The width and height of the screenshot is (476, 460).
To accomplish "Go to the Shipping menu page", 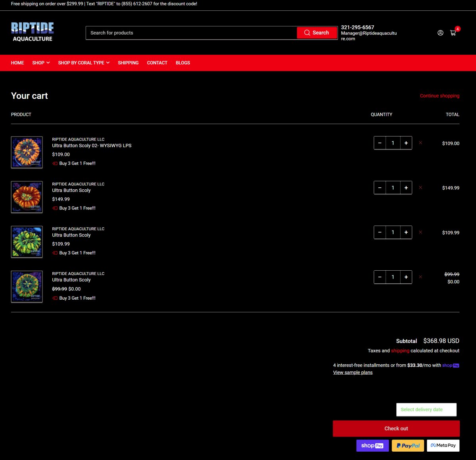I will [x=128, y=63].
